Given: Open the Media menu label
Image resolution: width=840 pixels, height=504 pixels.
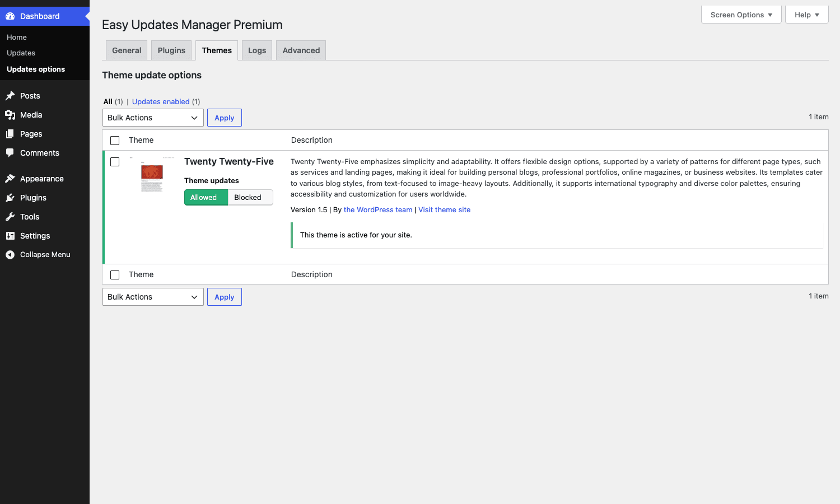Looking at the screenshot, I should point(31,115).
